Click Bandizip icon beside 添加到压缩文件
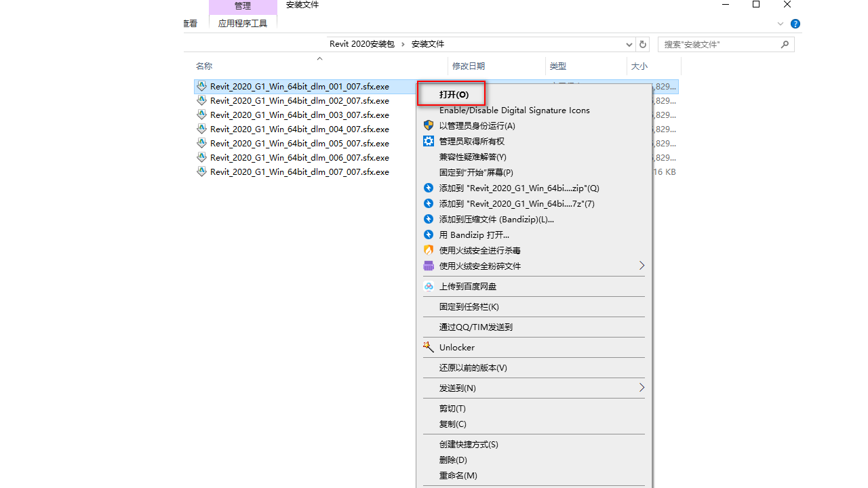Screen dimensions: 868x488 pyautogui.click(x=429, y=219)
